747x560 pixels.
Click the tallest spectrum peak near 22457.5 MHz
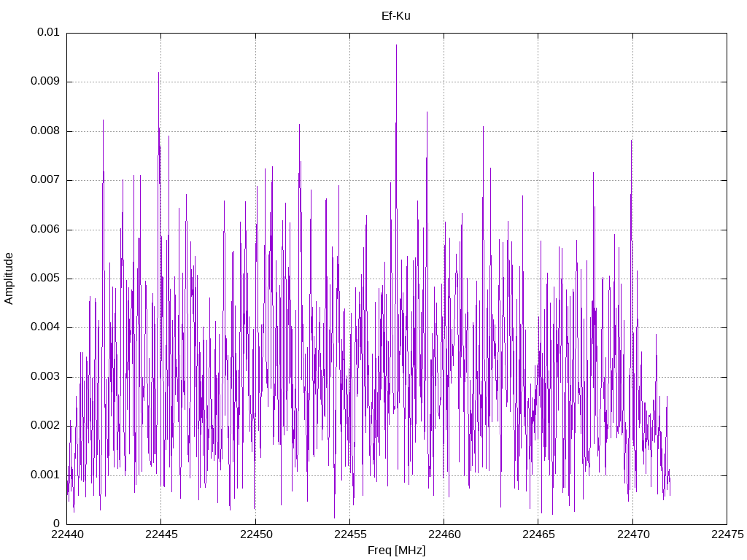coord(396,45)
